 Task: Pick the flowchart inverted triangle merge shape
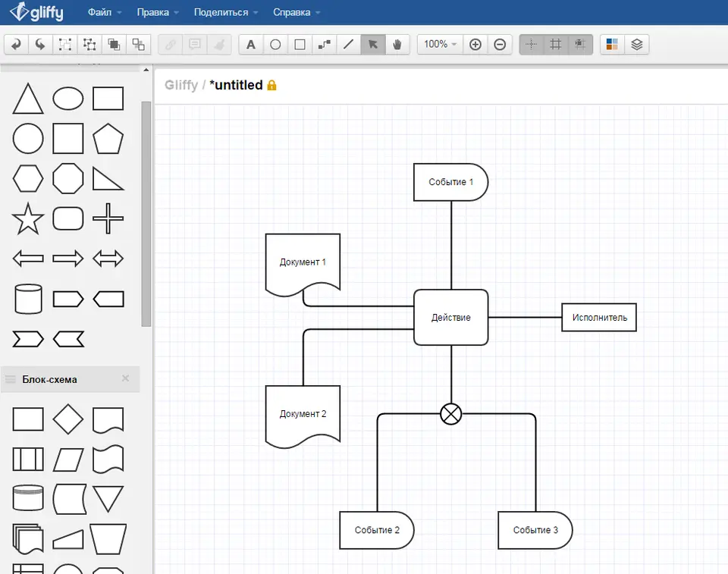pos(108,499)
